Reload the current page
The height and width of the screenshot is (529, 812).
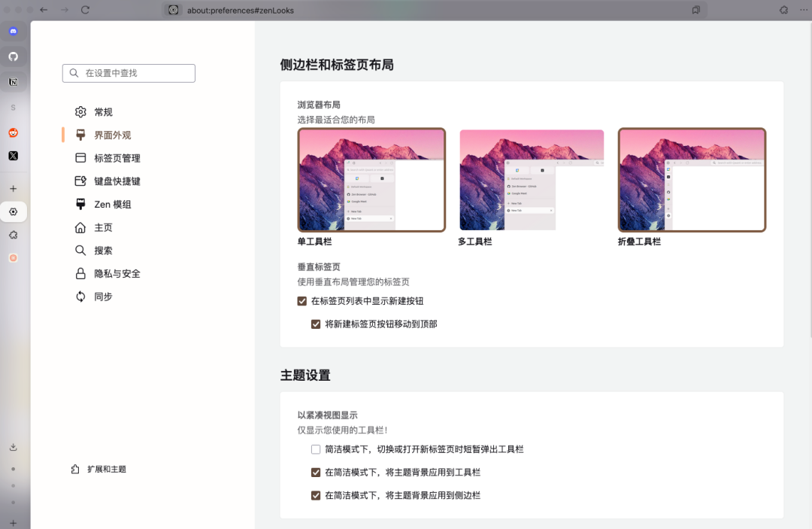click(85, 10)
